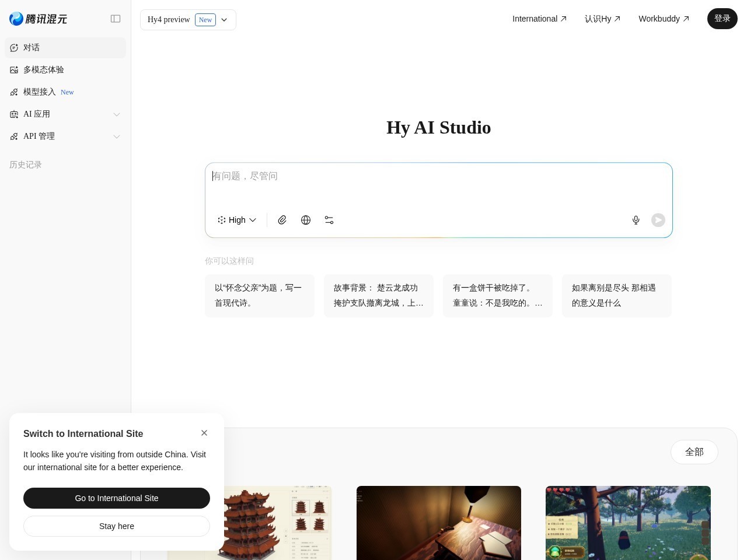The width and height of the screenshot is (747, 560).
Task: Click the 你可以这样问 label
Action: coord(229,261)
